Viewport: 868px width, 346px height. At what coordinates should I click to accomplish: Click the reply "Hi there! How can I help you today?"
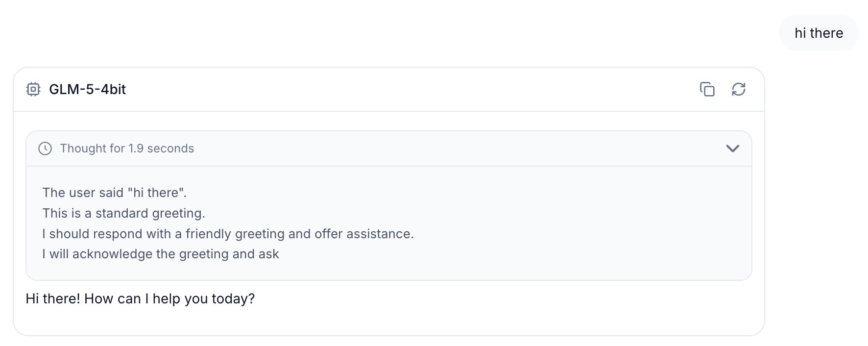coord(140,298)
